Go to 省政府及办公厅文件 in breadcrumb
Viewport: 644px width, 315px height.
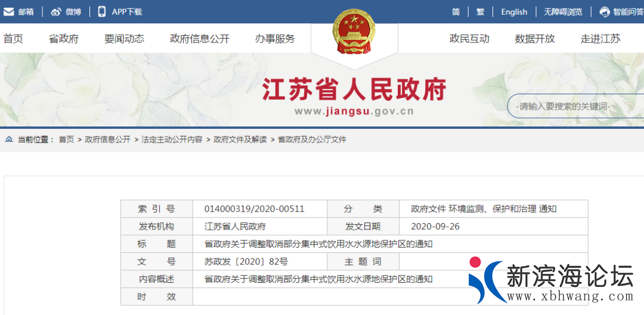312,140
